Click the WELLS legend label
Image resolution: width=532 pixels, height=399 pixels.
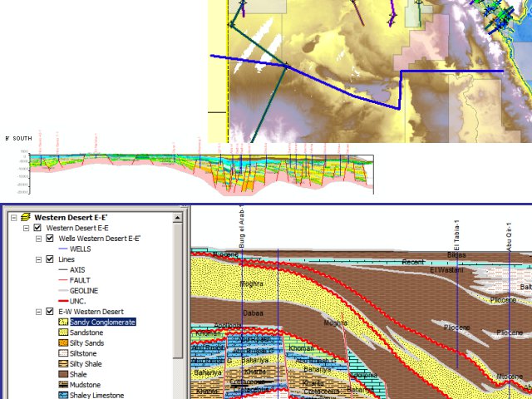click(x=80, y=249)
